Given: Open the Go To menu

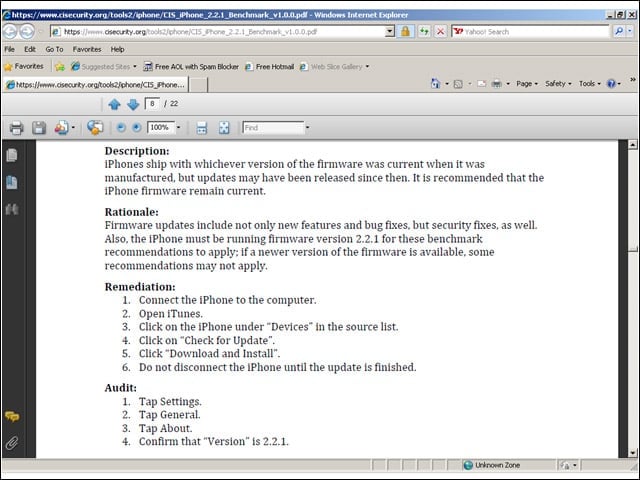Looking at the screenshot, I should 54,49.
